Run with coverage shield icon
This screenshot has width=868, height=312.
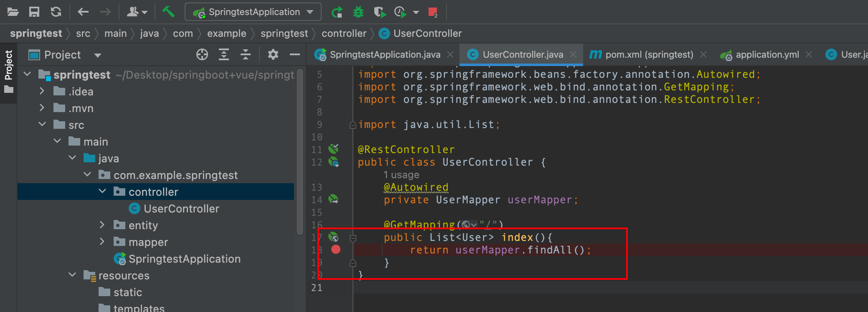[379, 12]
